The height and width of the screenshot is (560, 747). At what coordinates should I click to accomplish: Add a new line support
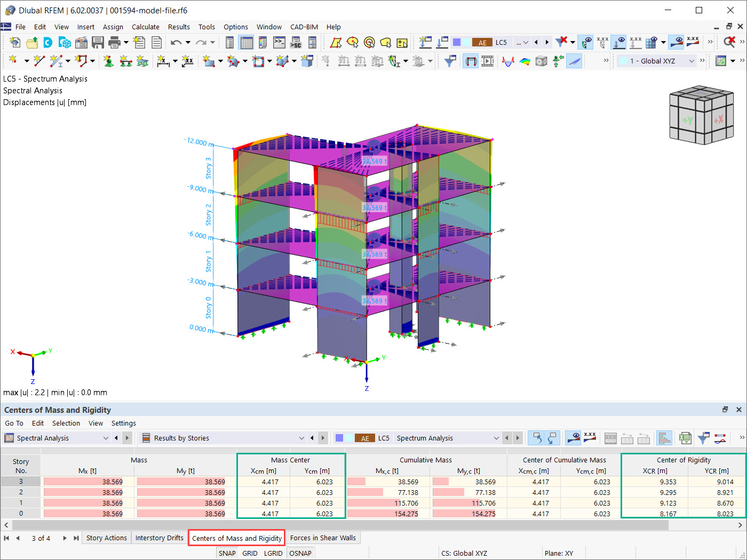pyautogui.click(x=125, y=61)
